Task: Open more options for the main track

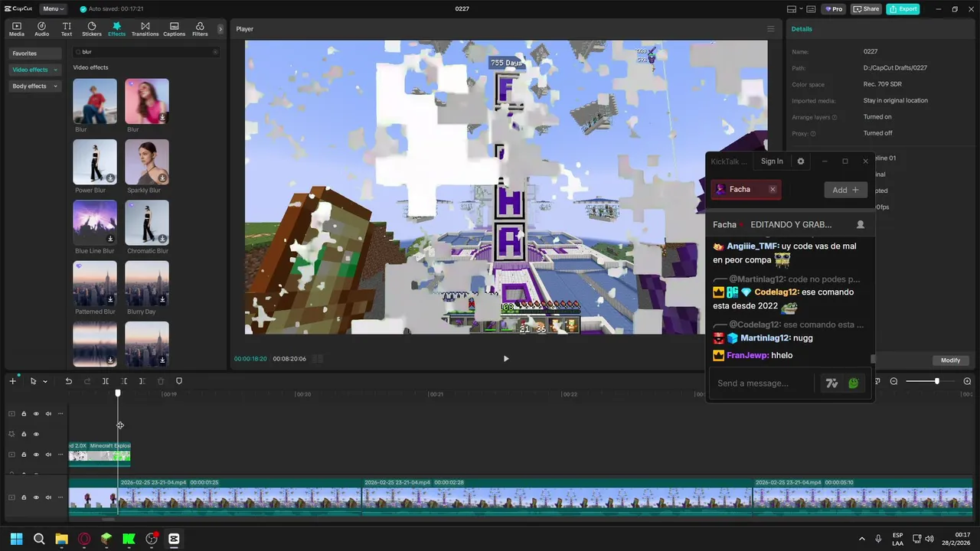Action: click(x=60, y=497)
